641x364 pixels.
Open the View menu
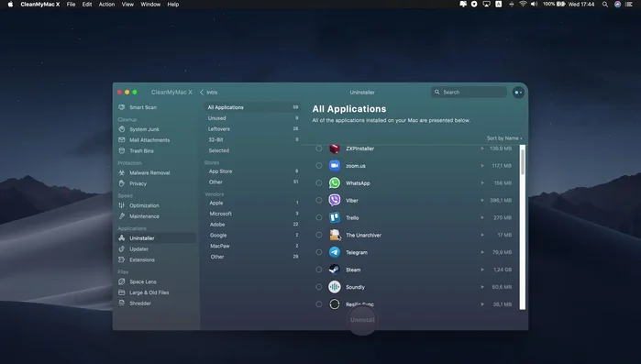coord(127,4)
